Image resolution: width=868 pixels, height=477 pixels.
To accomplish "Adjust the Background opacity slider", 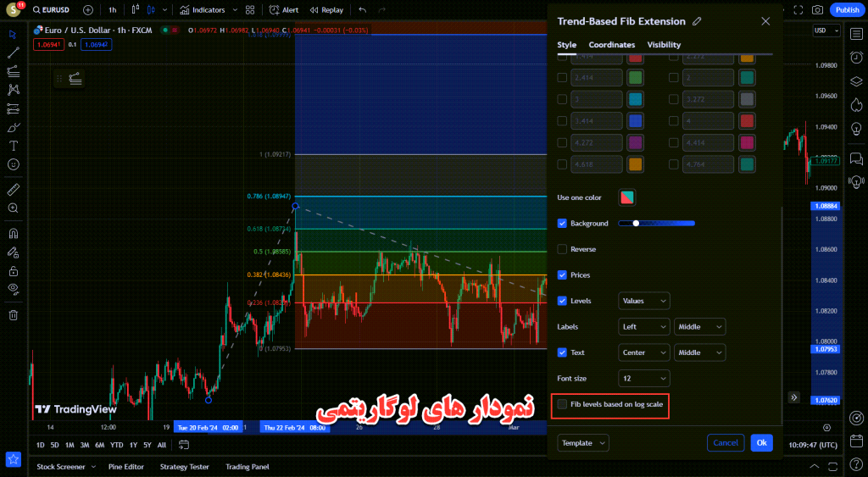I will [657, 224].
